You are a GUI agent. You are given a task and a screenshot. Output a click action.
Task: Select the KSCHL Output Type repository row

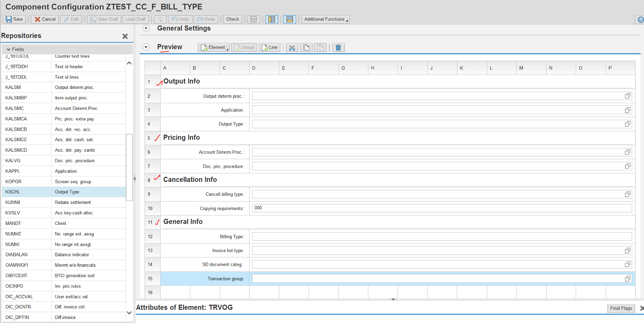[64, 192]
